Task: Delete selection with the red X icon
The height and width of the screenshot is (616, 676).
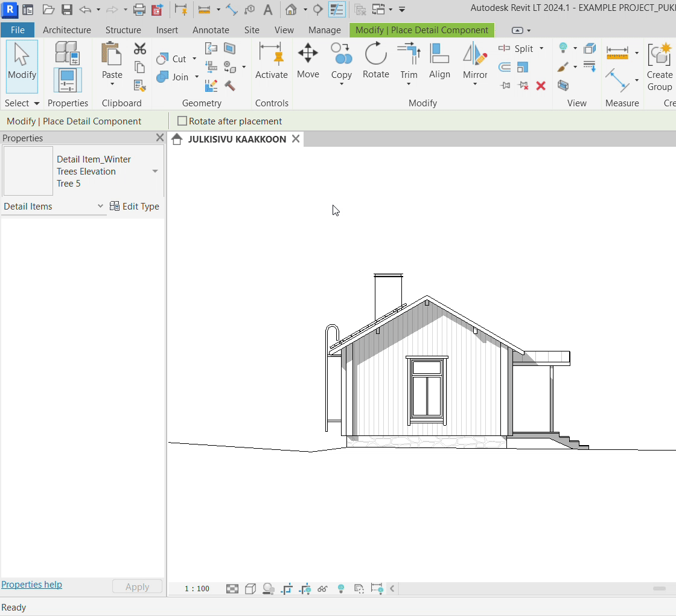Action: 541,86
